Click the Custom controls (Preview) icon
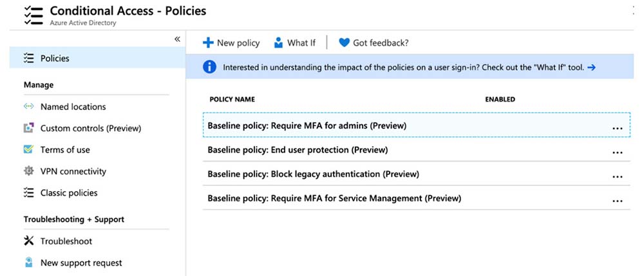 click(x=28, y=128)
